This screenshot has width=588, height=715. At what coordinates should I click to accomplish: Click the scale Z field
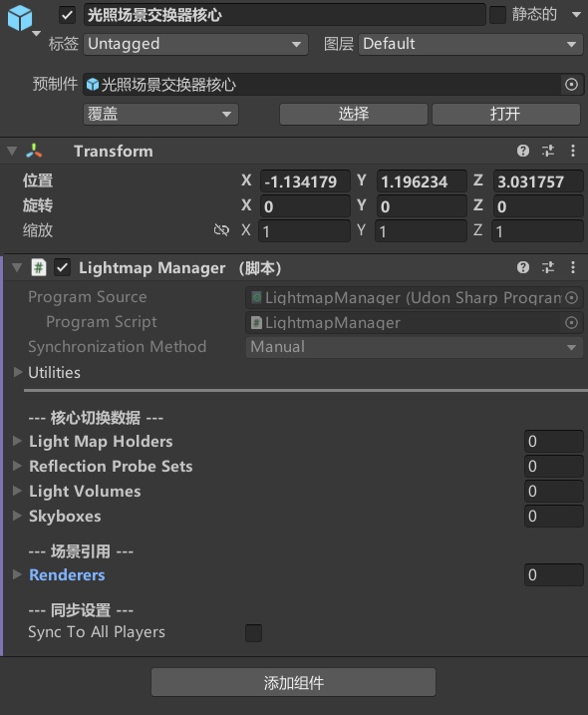click(538, 231)
